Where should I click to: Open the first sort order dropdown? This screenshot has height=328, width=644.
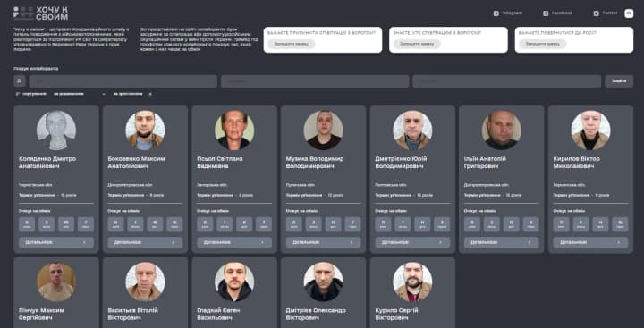coord(80,94)
